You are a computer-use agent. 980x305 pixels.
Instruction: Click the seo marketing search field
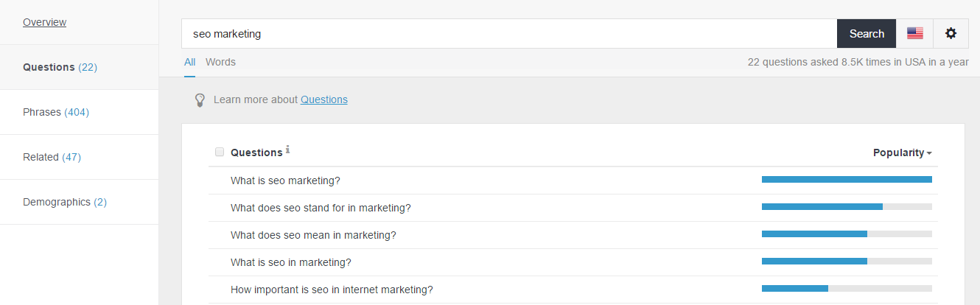508,34
